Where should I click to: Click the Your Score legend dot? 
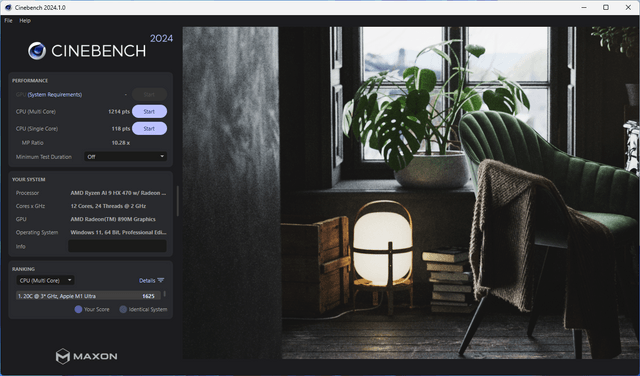point(78,309)
